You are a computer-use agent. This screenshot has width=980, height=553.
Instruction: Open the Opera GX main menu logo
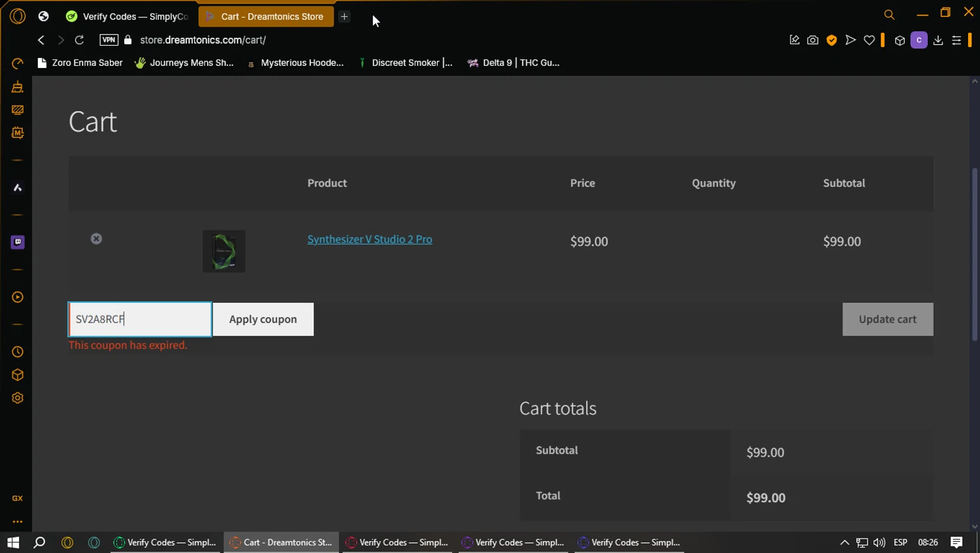[x=18, y=16]
